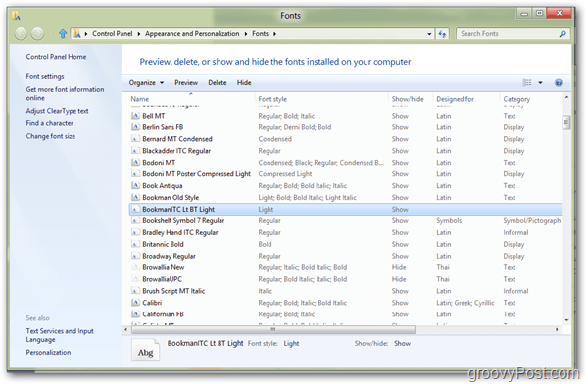
Task: Click the Berlin Sans FB font icon
Action: click(136, 127)
